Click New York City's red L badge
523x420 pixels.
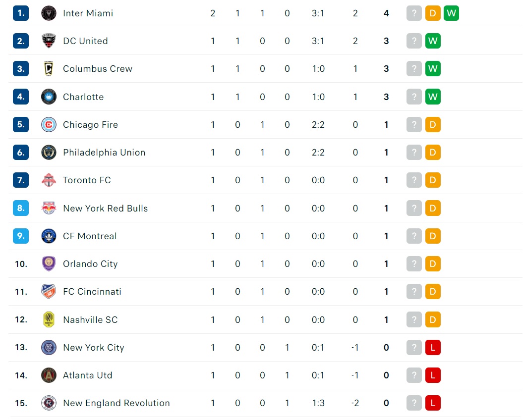point(433,347)
